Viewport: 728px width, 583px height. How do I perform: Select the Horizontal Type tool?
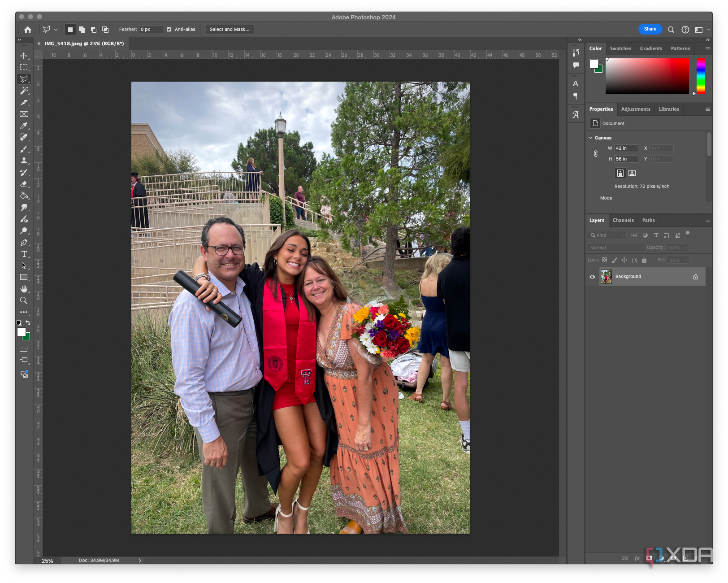tap(24, 254)
